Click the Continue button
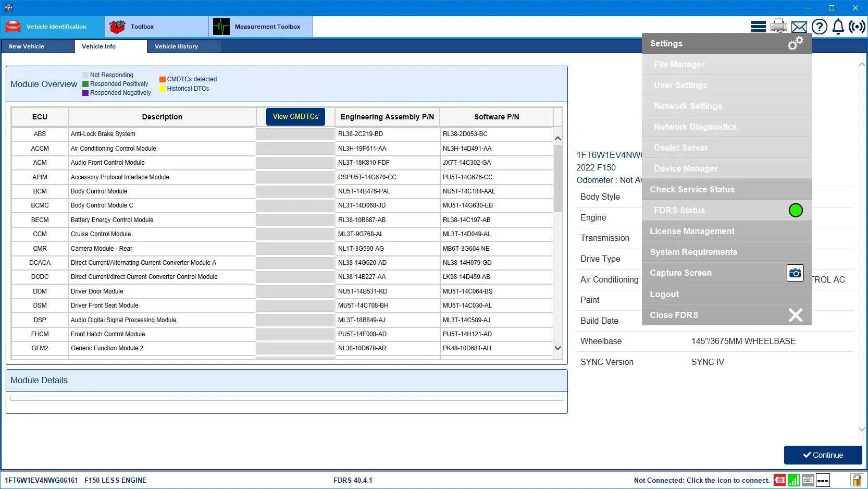Viewport: 868px width, 489px height. pyautogui.click(x=823, y=455)
